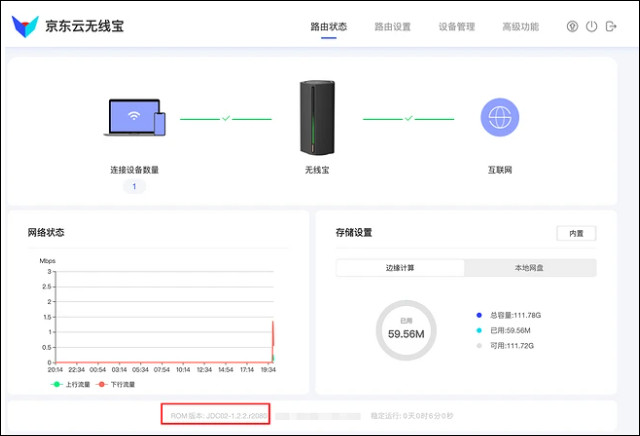The height and width of the screenshot is (436, 640).
Task: Select the 边缘计算 storage tab
Action: coord(400,268)
